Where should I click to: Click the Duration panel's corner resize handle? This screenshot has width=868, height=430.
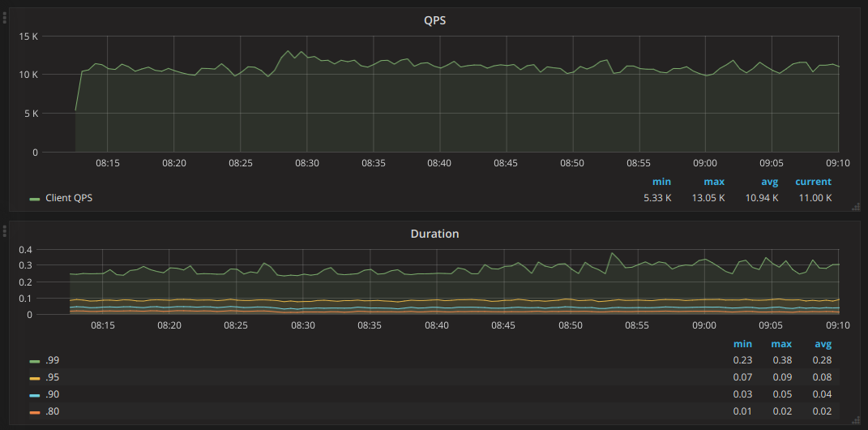[x=856, y=420]
